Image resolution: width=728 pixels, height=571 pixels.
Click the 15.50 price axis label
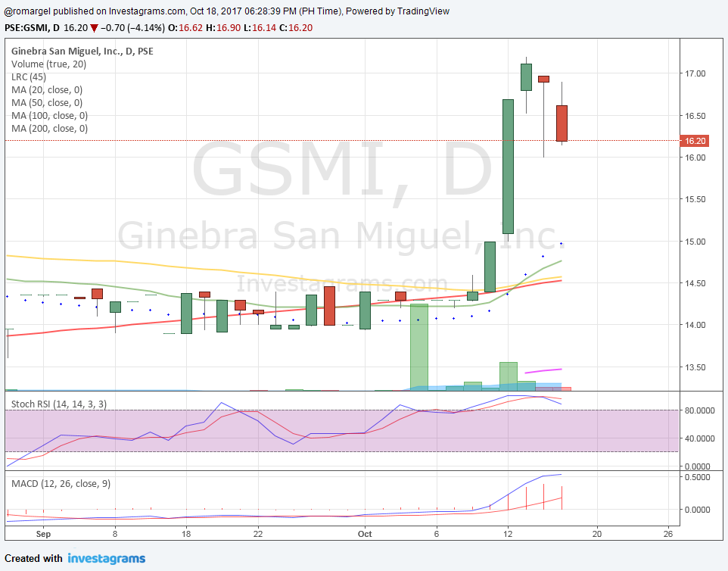pyautogui.click(x=695, y=199)
